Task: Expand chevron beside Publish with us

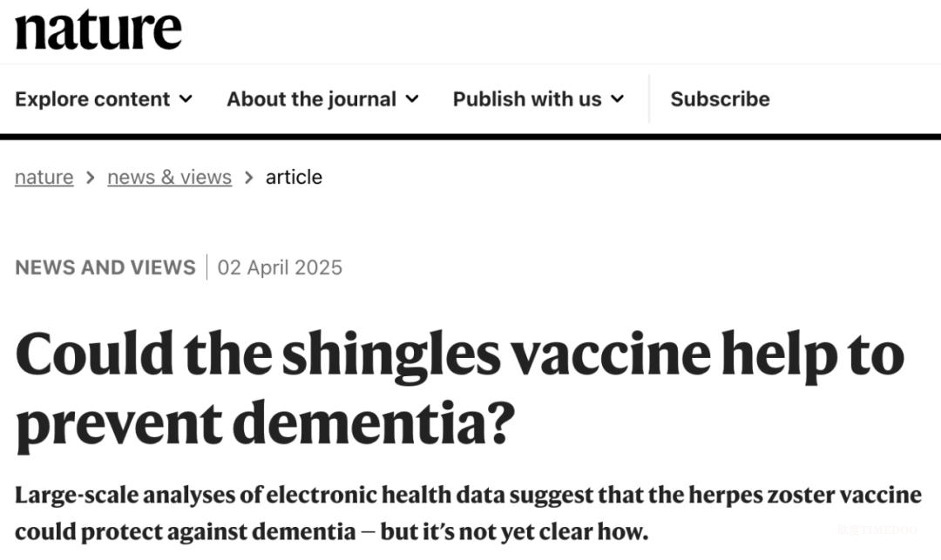Action: click(617, 99)
